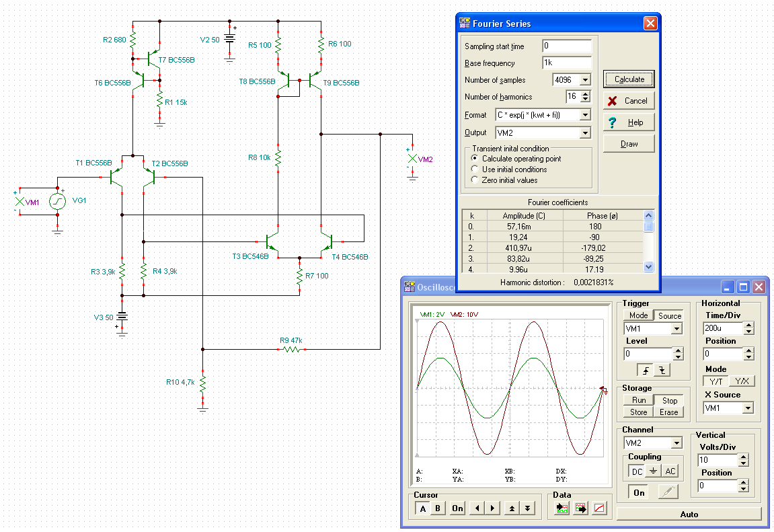Select the V2 50 battery symbol
Viewport: 774px width, 532px height.
(229, 38)
